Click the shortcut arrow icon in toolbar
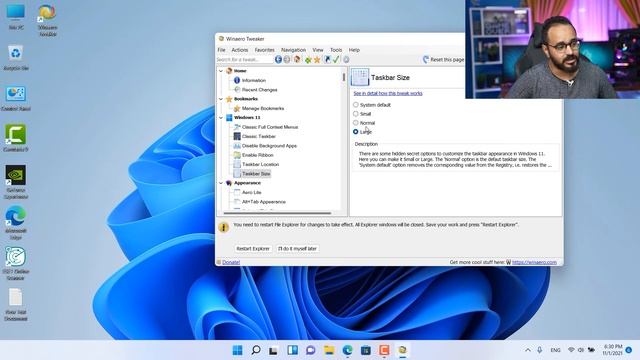 coord(327,60)
